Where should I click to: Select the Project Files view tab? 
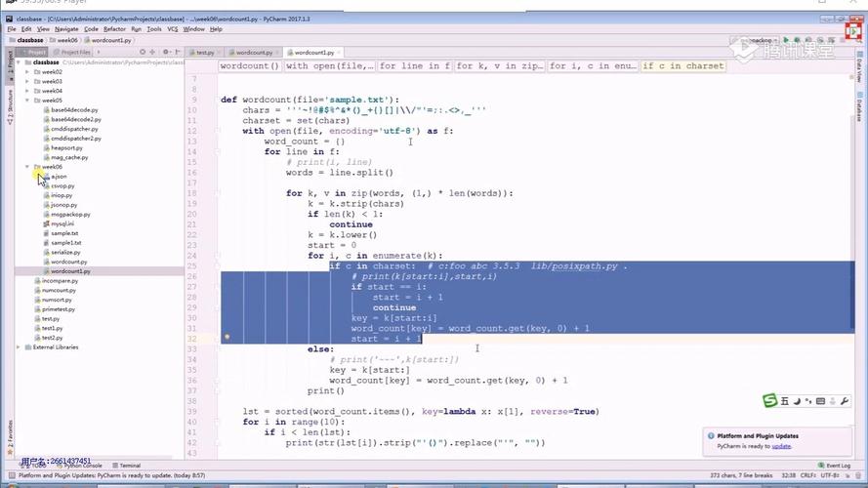(x=72, y=52)
